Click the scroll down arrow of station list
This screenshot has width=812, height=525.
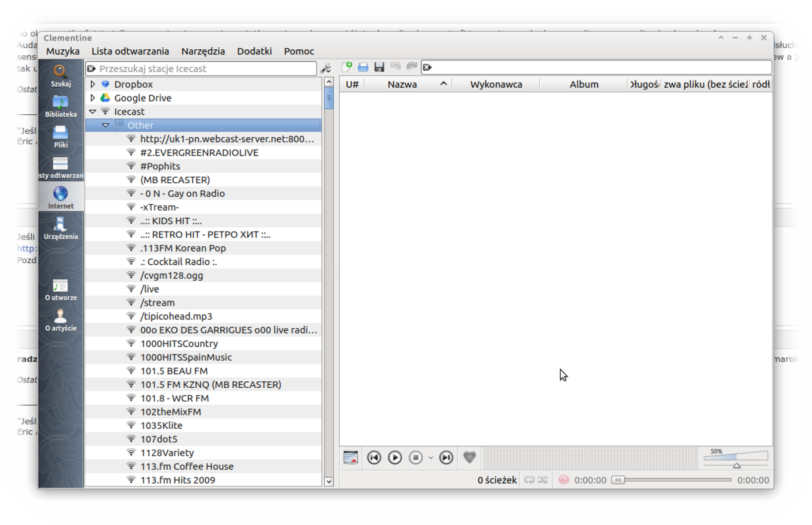(x=329, y=482)
